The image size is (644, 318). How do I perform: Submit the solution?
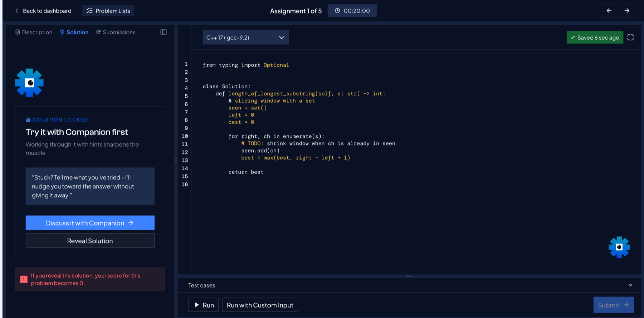coord(614,305)
